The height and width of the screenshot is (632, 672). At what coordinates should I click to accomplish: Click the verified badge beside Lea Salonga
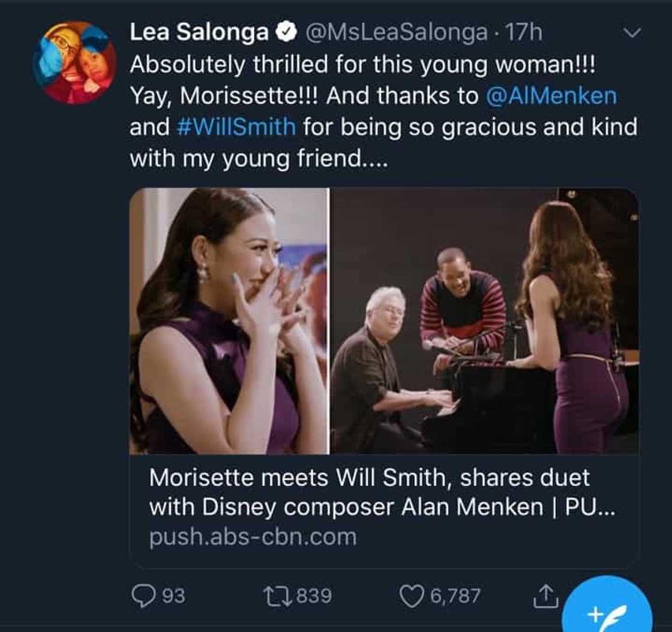[287, 32]
